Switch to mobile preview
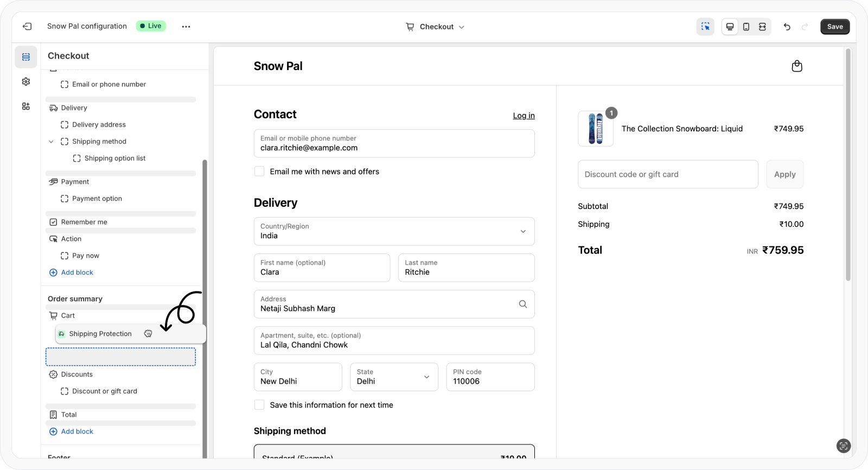Screen dimensions: 868x470 [x=746, y=27]
